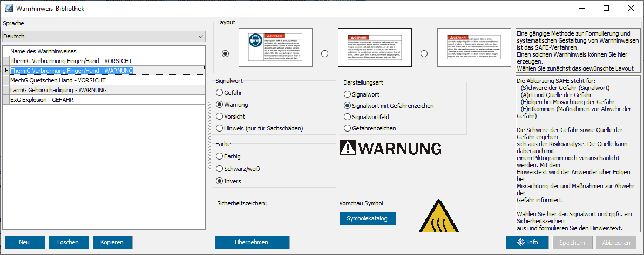Click the Übernehmen button
The width and height of the screenshot is (644, 255).
(252, 242)
